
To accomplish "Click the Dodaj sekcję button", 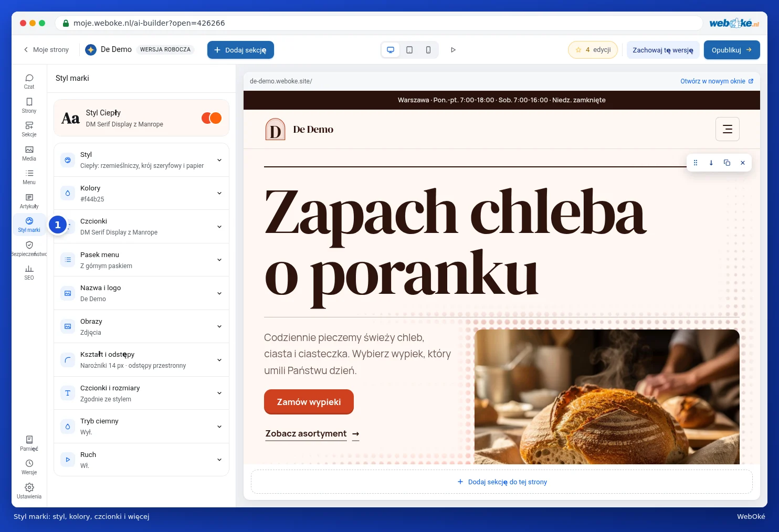I will (x=240, y=50).
